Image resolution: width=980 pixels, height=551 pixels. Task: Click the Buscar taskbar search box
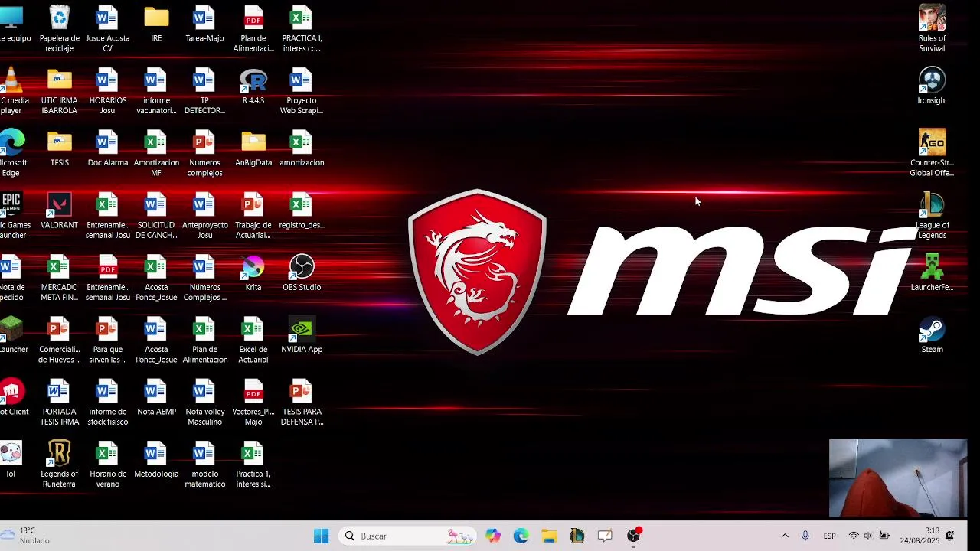coord(408,536)
